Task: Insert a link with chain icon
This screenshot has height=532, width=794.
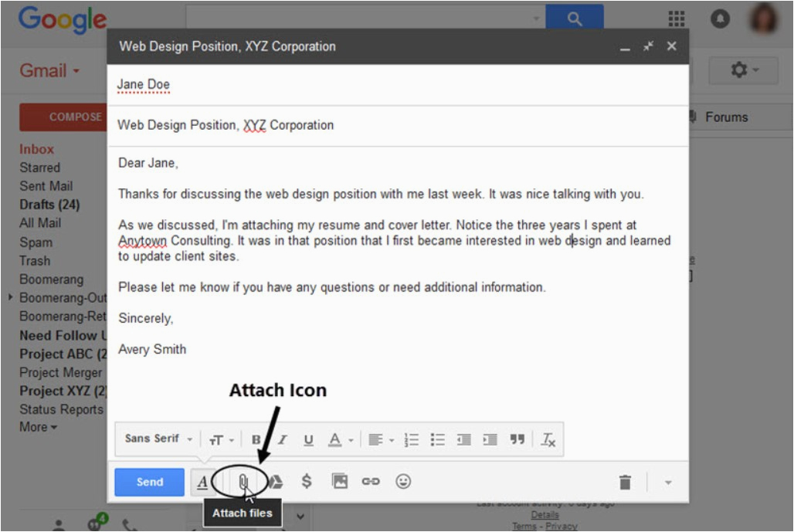Action: coord(371,482)
